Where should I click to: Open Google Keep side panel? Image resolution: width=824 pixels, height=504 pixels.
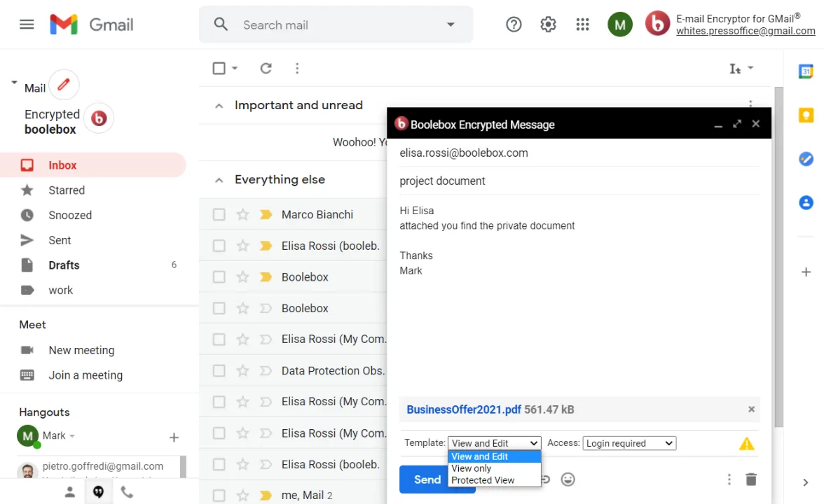click(806, 115)
